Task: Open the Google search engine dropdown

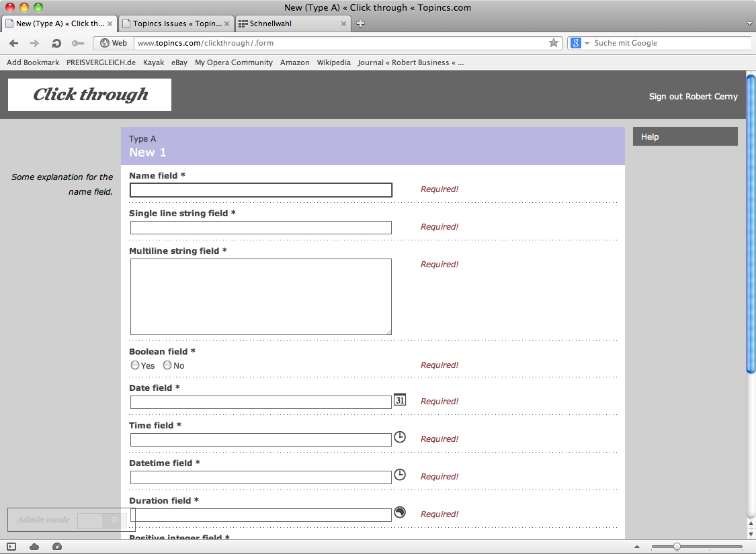Action: coord(580,43)
